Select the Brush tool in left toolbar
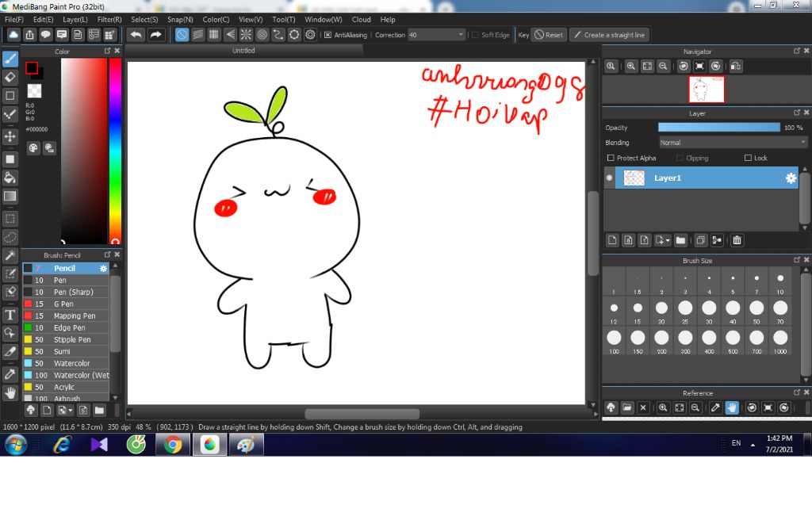 pyautogui.click(x=10, y=59)
